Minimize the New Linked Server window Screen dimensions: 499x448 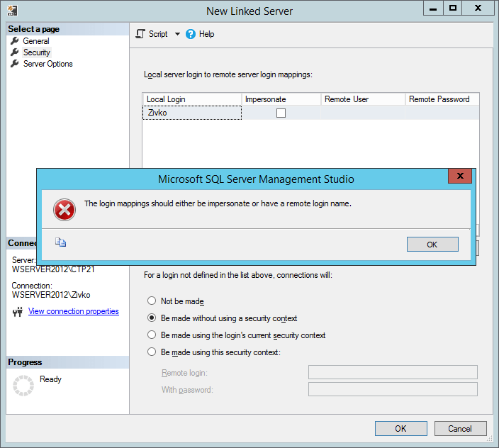pos(433,8)
